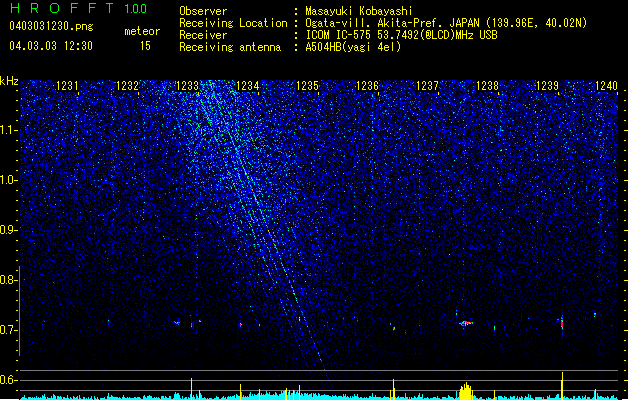Click the 'Receiving Location' label
Image resolution: width=629 pixels, height=400 pixels.
[x=233, y=23]
